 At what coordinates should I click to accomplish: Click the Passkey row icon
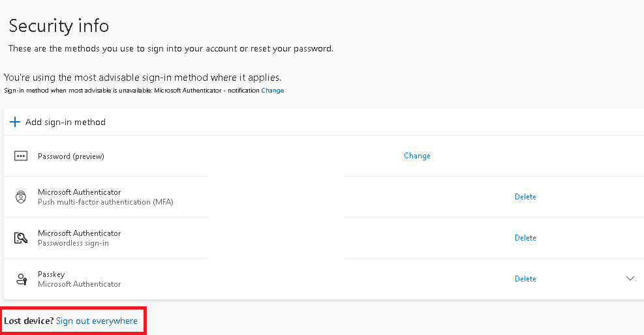pyautogui.click(x=21, y=279)
